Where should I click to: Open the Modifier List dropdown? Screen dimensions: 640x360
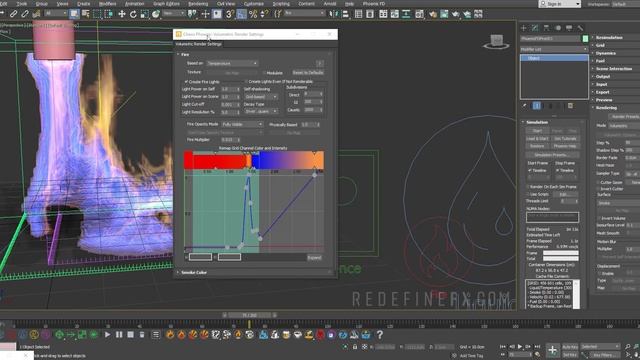554,49
